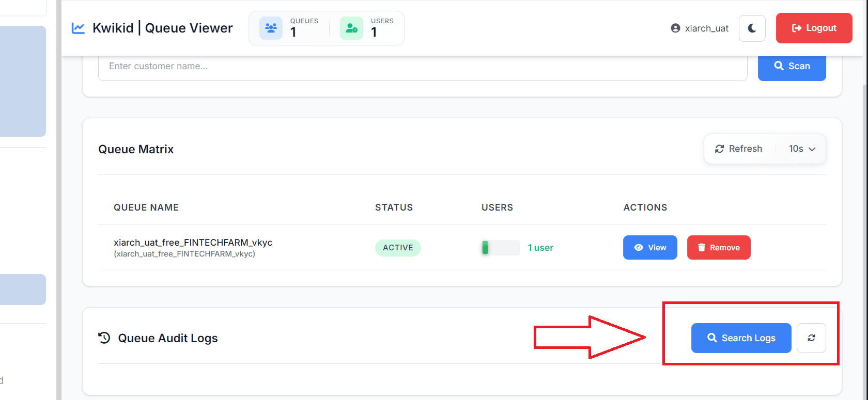Focus the customer name input field

[422, 67]
